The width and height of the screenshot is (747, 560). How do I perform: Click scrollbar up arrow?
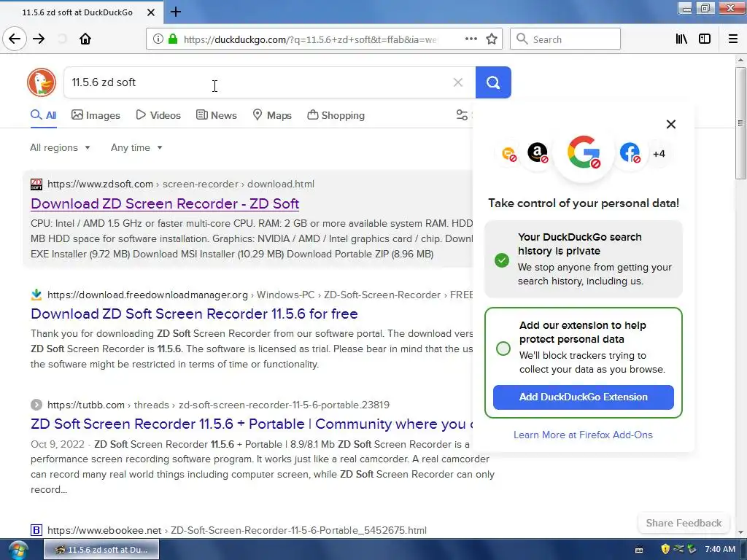coord(740,60)
